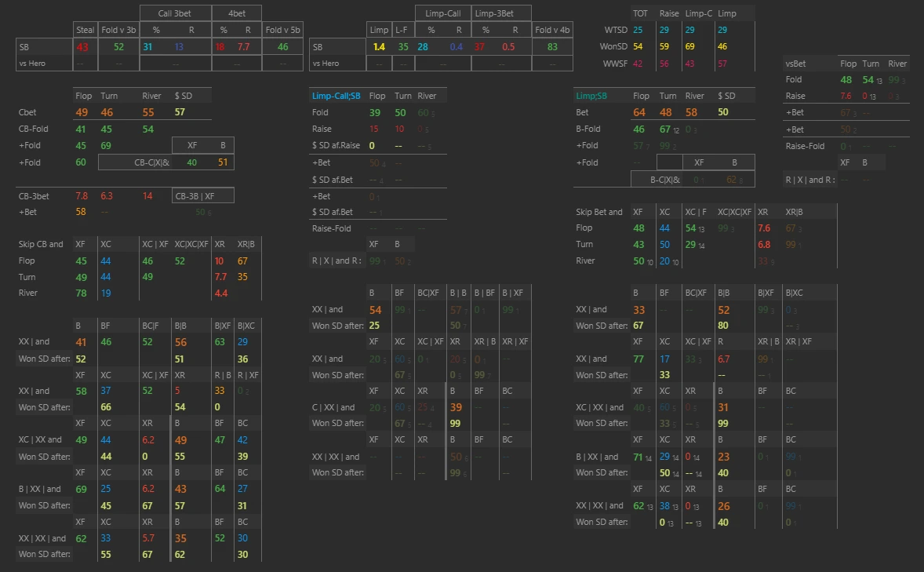Click the Cbet River value 55
This screenshot has width=924, height=572.
(148, 112)
